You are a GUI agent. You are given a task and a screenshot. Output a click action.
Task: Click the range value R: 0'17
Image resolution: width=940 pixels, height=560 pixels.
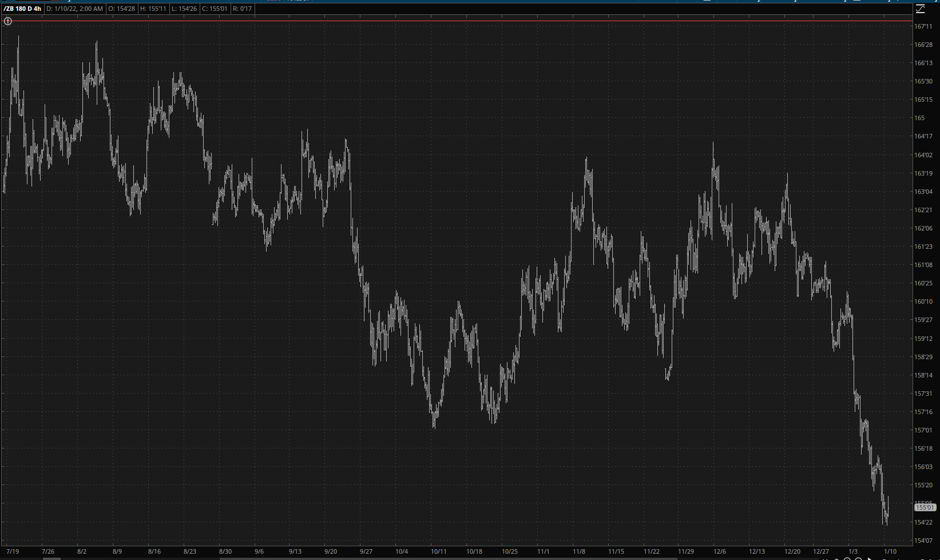coord(243,9)
